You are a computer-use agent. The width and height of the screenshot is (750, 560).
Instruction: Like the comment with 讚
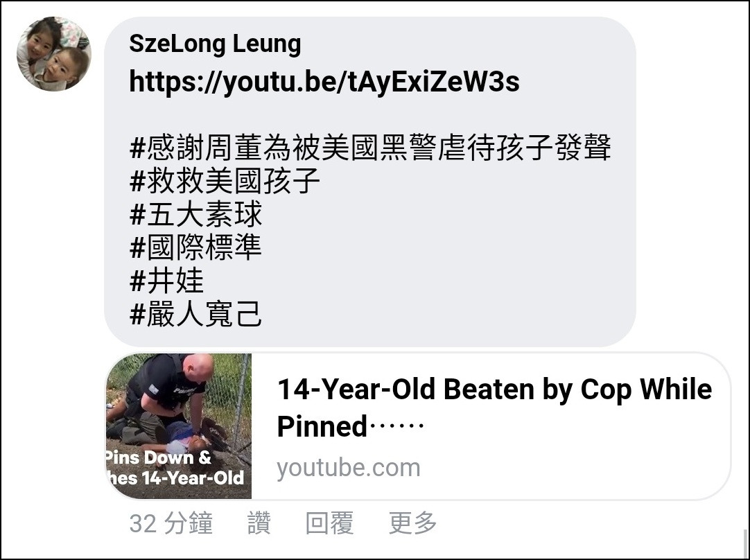(259, 523)
